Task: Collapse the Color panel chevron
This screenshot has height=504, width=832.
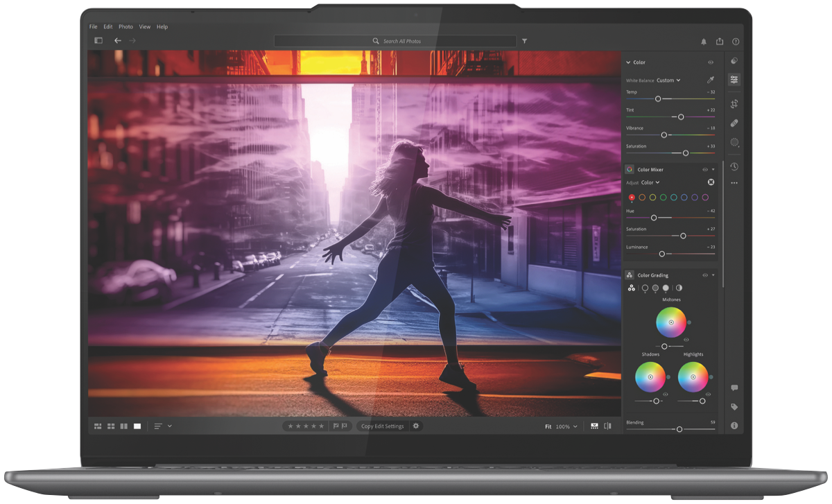Action: [x=628, y=62]
